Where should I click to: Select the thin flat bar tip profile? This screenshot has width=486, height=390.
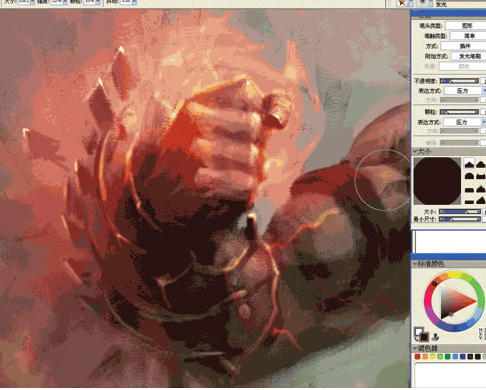469,202
